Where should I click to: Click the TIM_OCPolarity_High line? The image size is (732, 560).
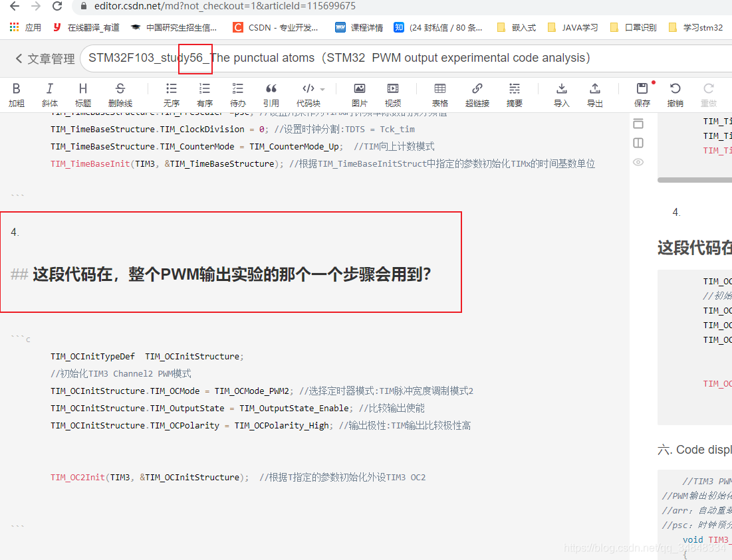tap(261, 425)
